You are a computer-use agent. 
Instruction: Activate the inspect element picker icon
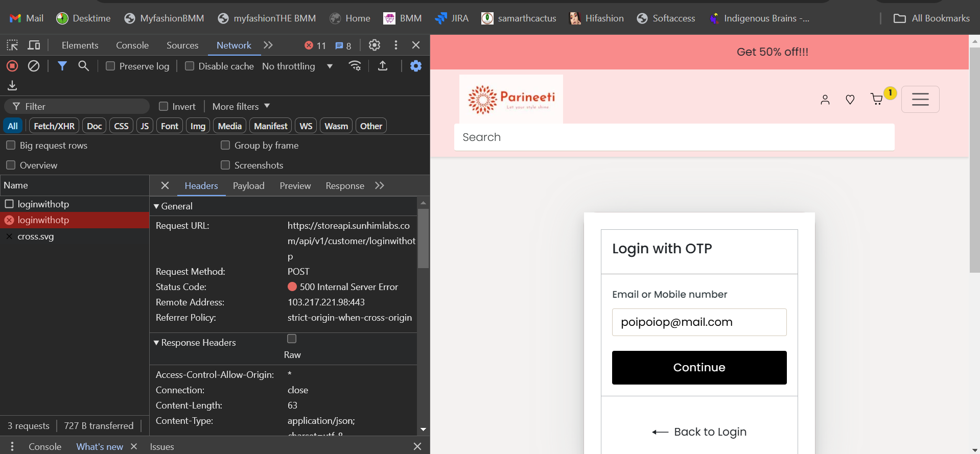[12, 45]
